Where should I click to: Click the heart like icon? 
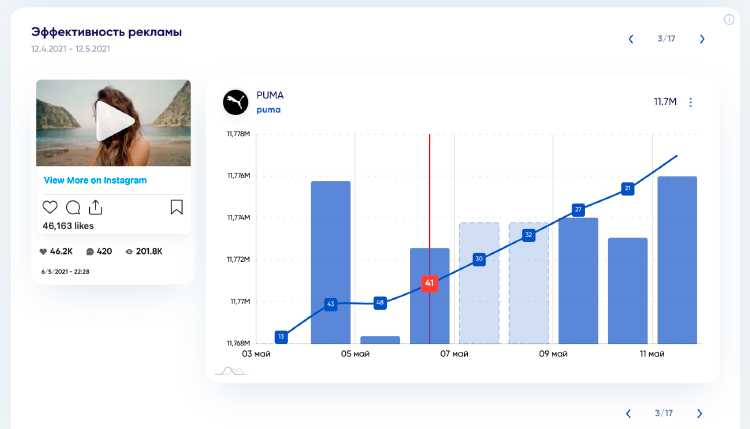point(50,207)
